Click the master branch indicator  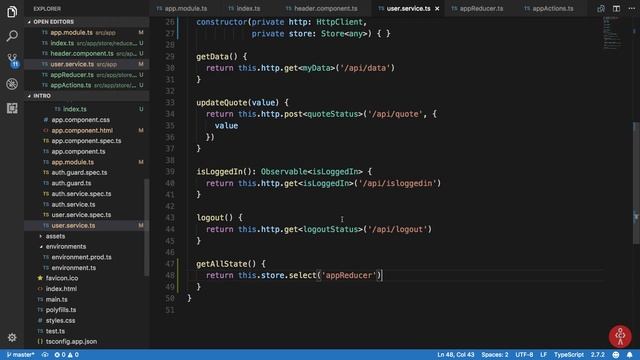[x=20, y=355]
